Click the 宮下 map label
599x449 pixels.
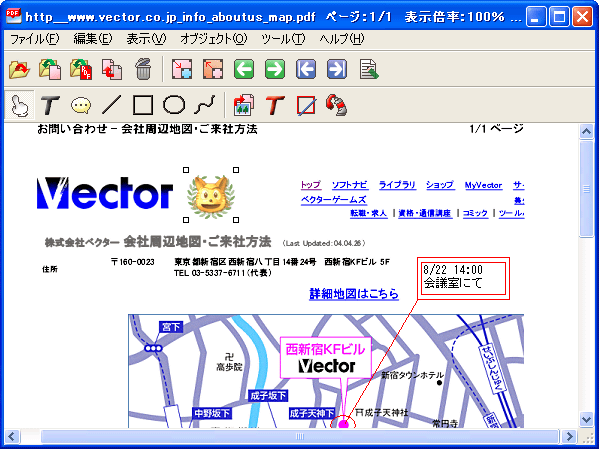[x=171, y=327]
